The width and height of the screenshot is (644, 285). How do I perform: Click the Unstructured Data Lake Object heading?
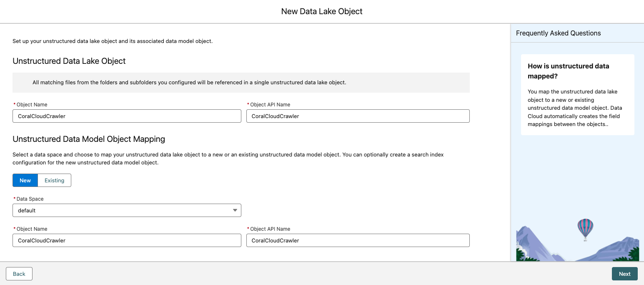69,61
